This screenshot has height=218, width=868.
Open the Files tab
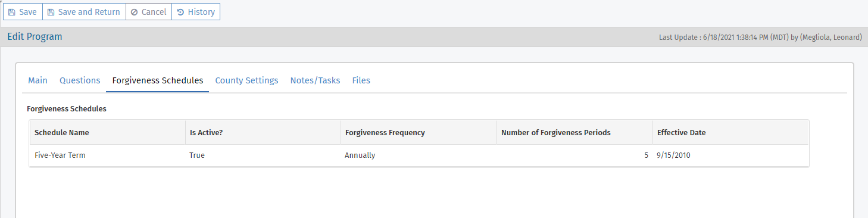(x=361, y=80)
